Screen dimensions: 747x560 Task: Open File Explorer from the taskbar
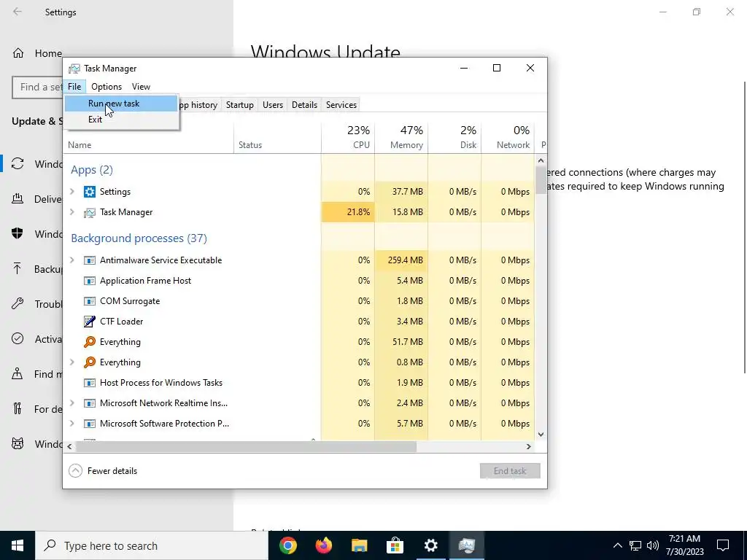pos(359,545)
